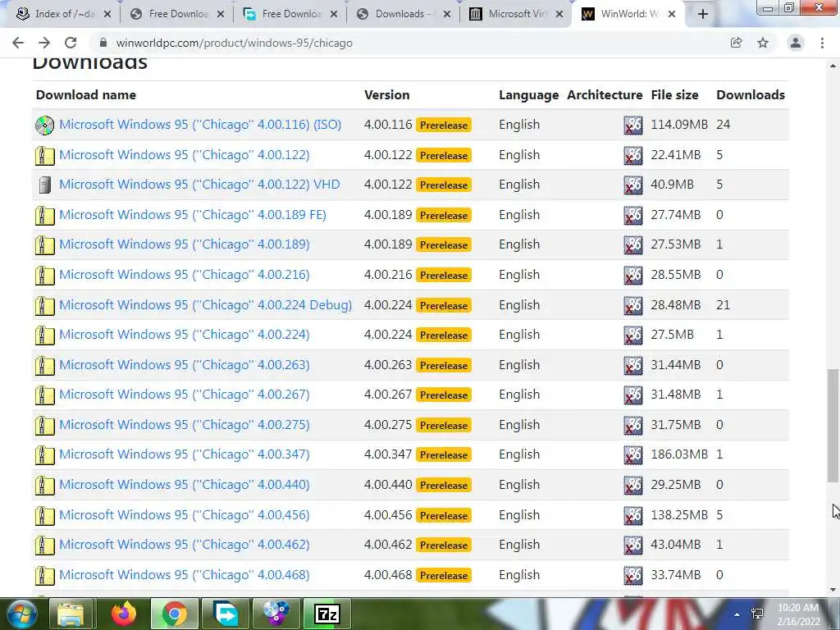Click the zip archive icon for Chicago 4.00.122
The height and width of the screenshot is (630, 840).
[x=44, y=156]
